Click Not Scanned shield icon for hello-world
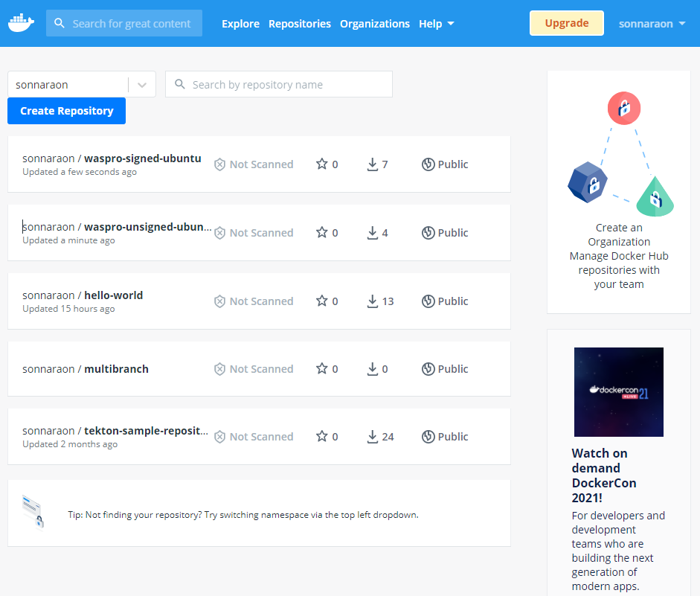This screenshot has width=700, height=596. pyautogui.click(x=219, y=301)
